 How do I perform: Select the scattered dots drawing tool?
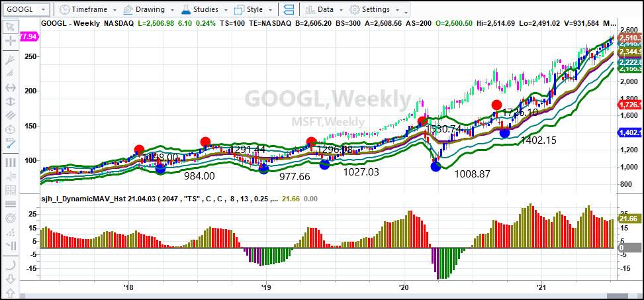(x=11, y=232)
